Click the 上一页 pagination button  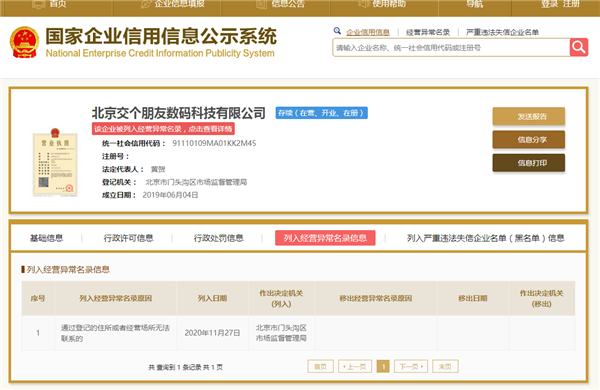(355, 367)
